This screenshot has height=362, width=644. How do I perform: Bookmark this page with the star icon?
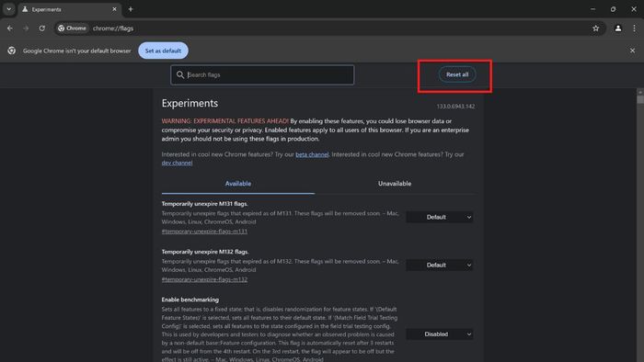coord(595,28)
